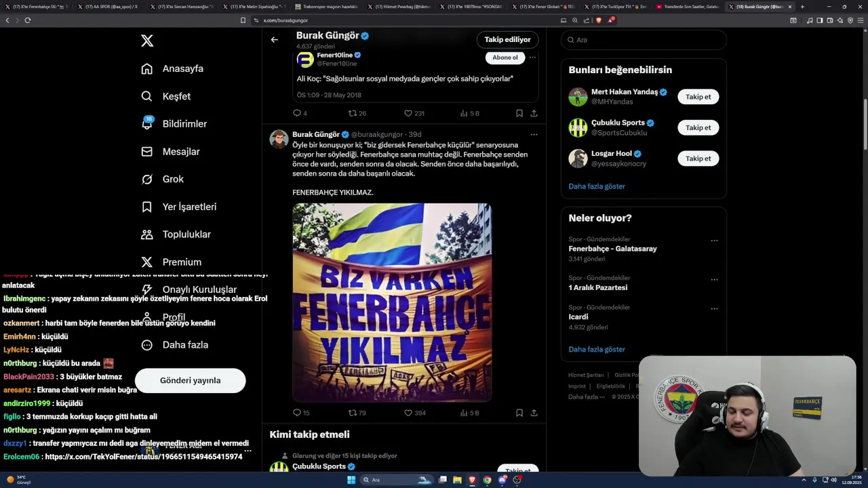Open Mert Hakan Yandaş profile avatar
The width and height of the screenshot is (868, 488).
point(578,97)
